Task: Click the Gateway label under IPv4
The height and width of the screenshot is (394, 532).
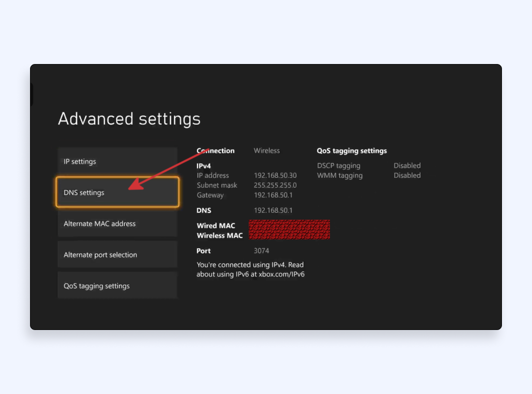Action: [210, 195]
